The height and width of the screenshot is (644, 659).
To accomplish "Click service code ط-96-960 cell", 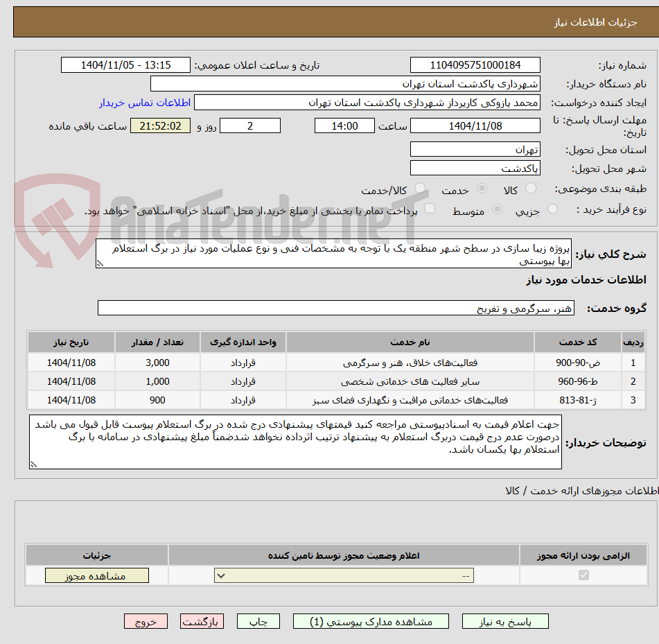I will coord(577,381).
